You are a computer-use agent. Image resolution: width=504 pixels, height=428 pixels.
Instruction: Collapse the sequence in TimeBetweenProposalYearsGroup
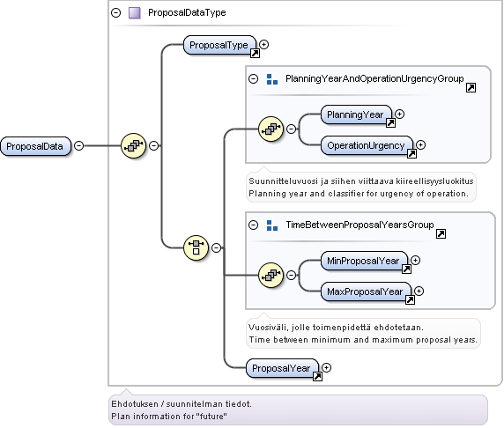[x=292, y=275]
